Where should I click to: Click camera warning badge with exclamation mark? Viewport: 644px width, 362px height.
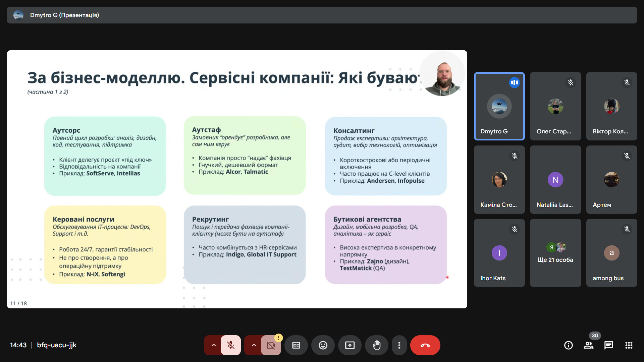click(x=278, y=338)
